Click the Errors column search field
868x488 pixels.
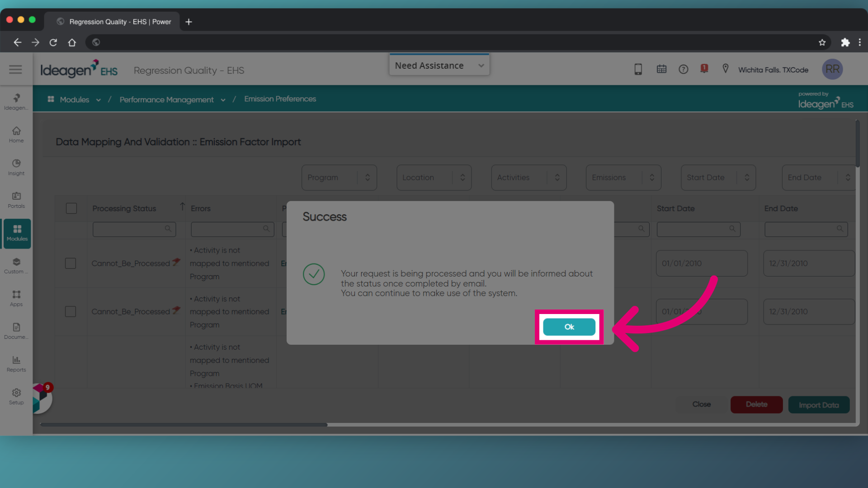point(232,229)
